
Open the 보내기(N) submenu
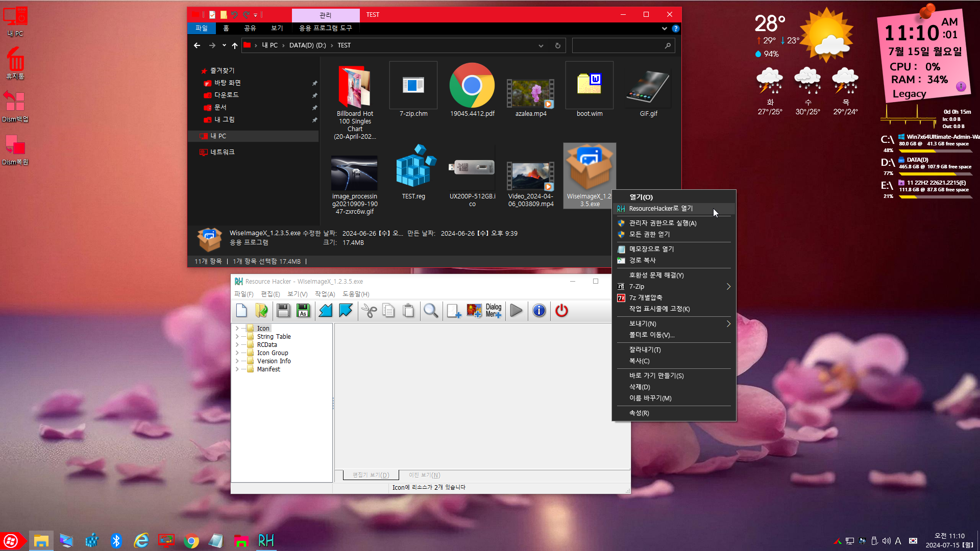pyautogui.click(x=674, y=324)
